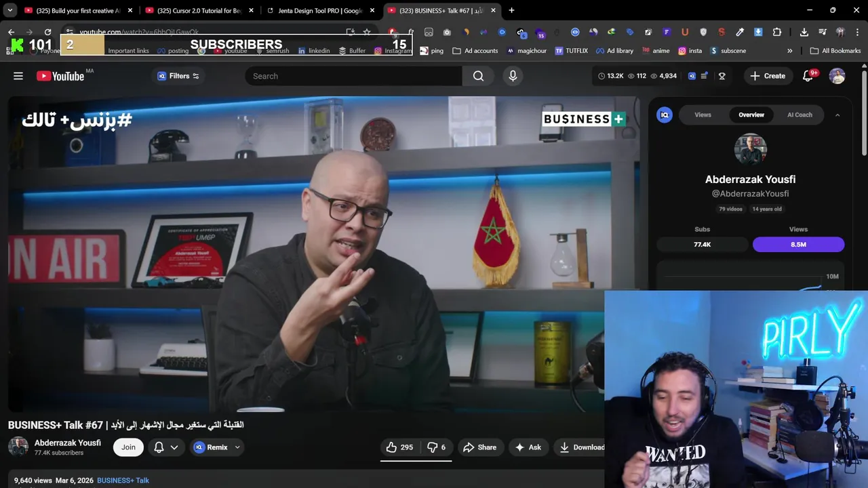Click the eyedropper extension icon
Image resolution: width=868 pixels, height=488 pixels.
[740, 32]
